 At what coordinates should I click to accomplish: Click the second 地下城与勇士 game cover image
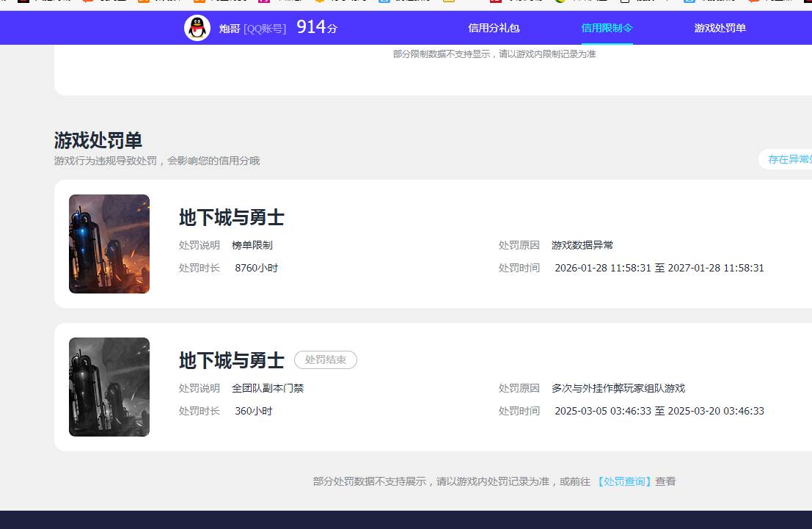click(109, 387)
